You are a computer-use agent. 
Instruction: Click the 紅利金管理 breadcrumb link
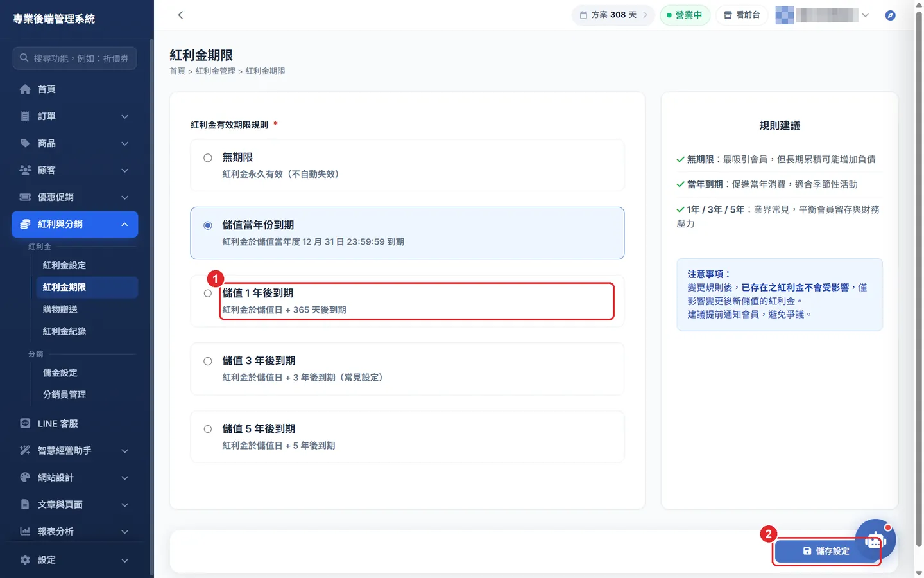[x=216, y=71]
